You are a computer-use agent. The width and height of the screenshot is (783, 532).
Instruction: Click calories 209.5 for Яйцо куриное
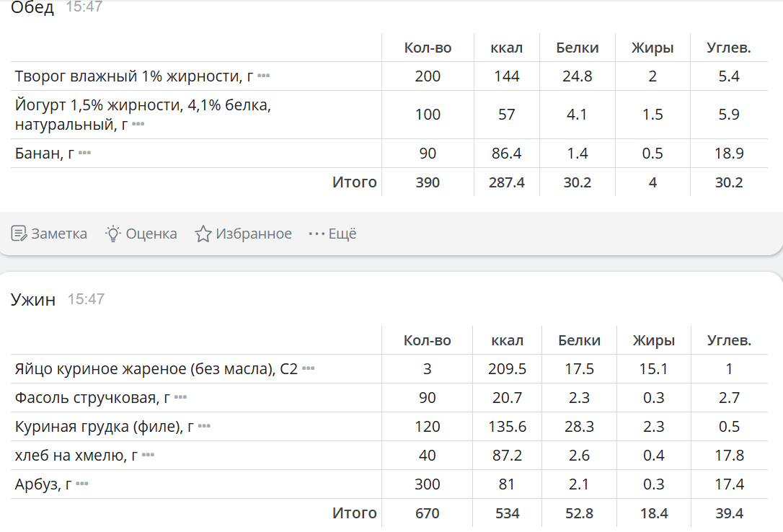(x=508, y=368)
